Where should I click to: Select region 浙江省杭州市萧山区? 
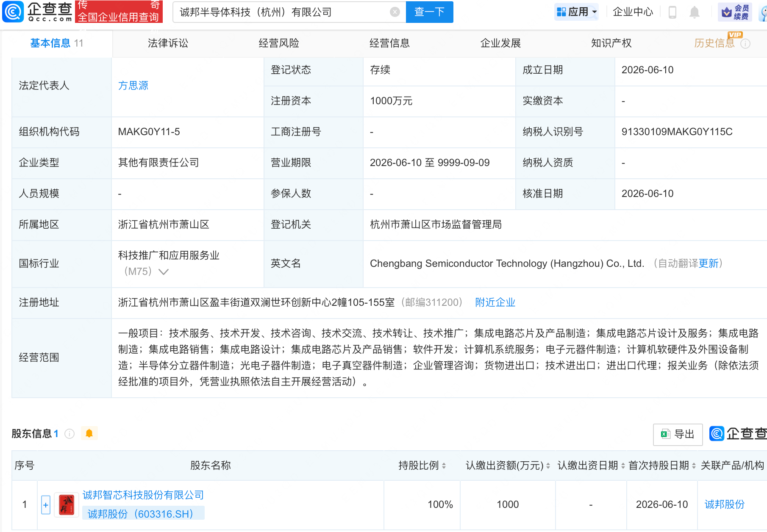pyautogui.click(x=164, y=224)
